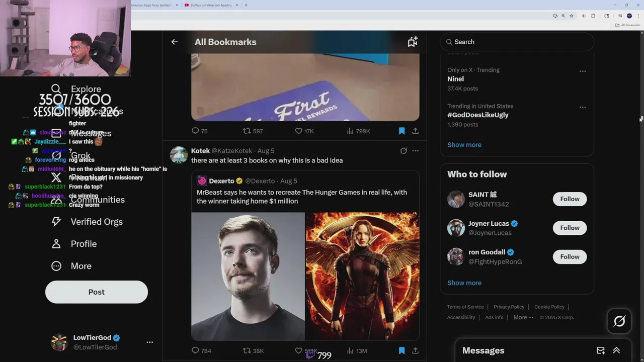Show more trending topics

coord(464,145)
